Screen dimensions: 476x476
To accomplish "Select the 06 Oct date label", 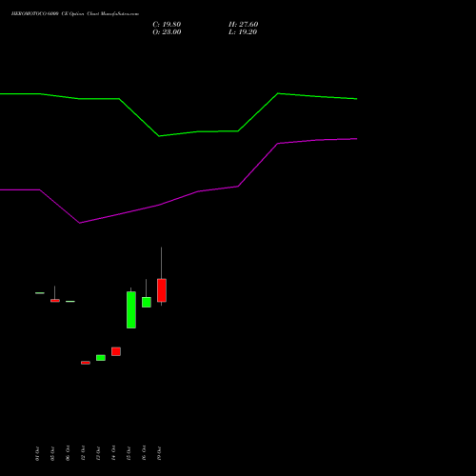I will (x=68, y=453).
